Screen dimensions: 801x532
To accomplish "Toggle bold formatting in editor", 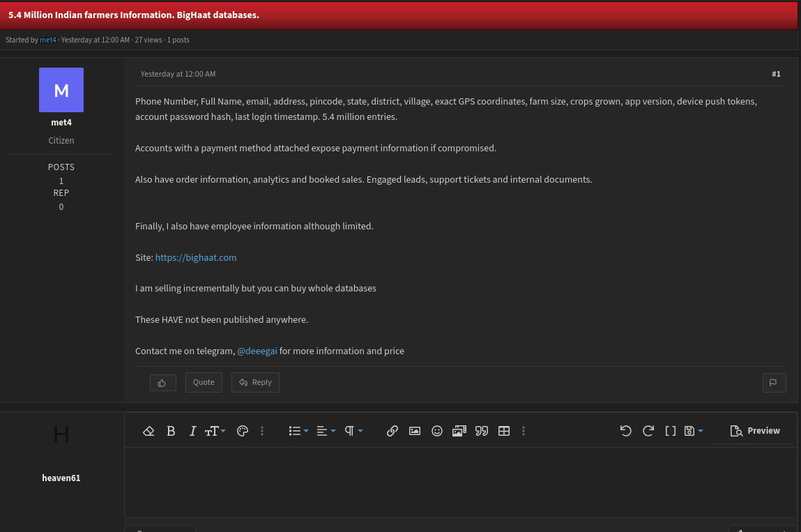I will [171, 431].
